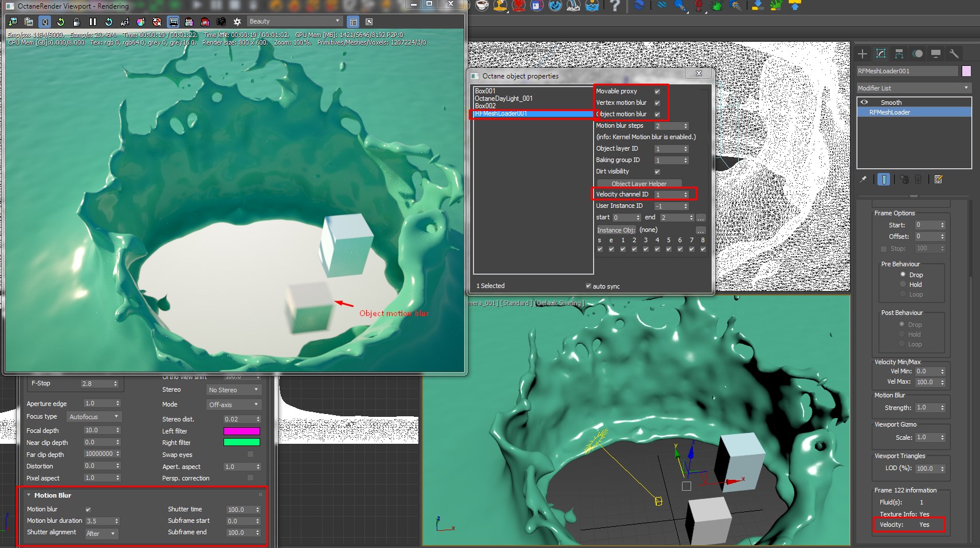Image resolution: width=980 pixels, height=548 pixels.
Task: Open the Utilities wrench tab
Action: [x=954, y=54]
